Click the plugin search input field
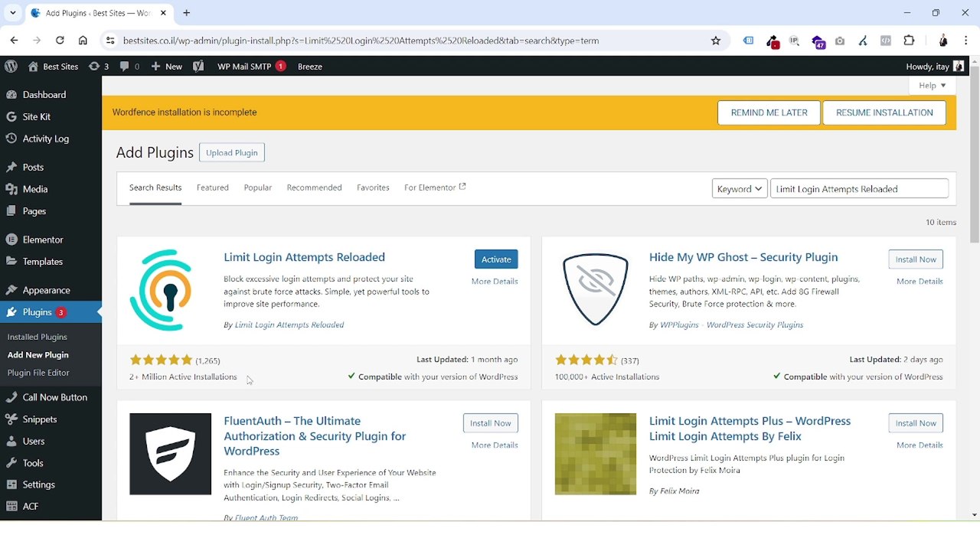This screenshot has width=980, height=551. click(859, 189)
